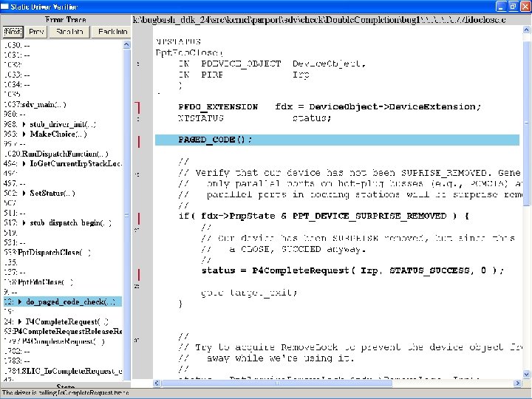
Task: Click the From Trace panel header
Action: click(x=66, y=20)
